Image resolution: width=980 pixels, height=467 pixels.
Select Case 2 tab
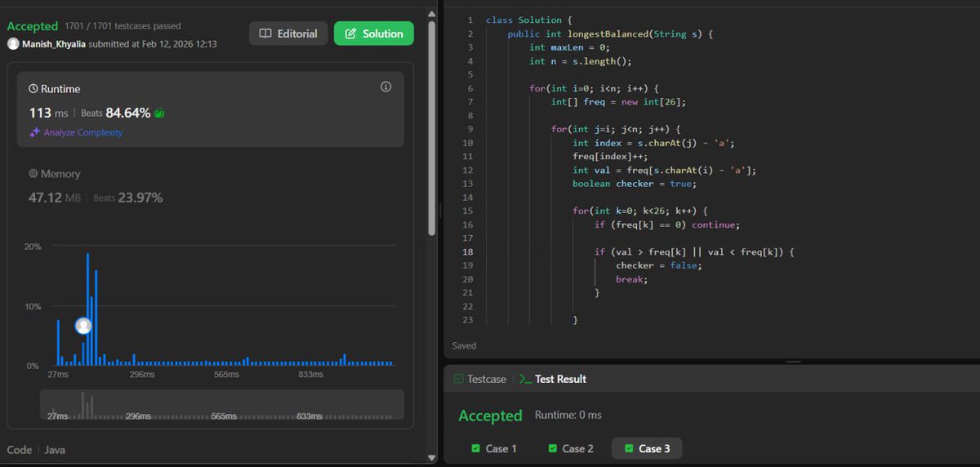click(x=570, y=448)
